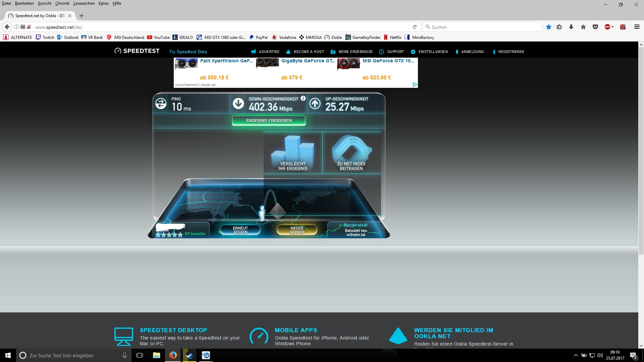
Task: Open the Firefox hamburger menu
Action: click(637, 27)
